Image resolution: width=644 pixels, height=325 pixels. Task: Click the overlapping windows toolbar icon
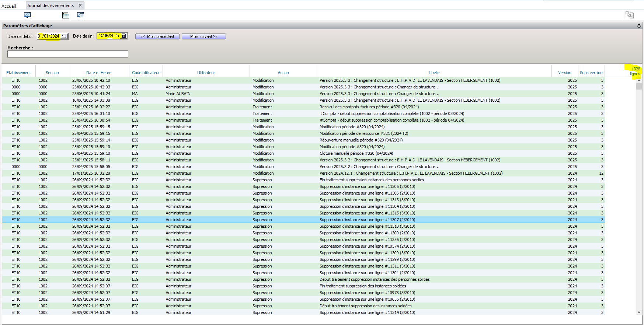point(80,15)
